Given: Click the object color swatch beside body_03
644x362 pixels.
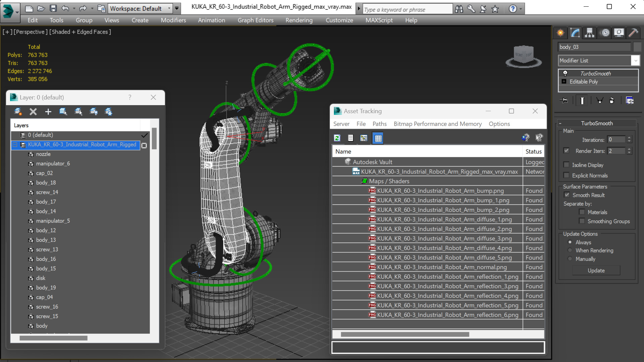Looking at the screenshot, I should pos(637,47).
